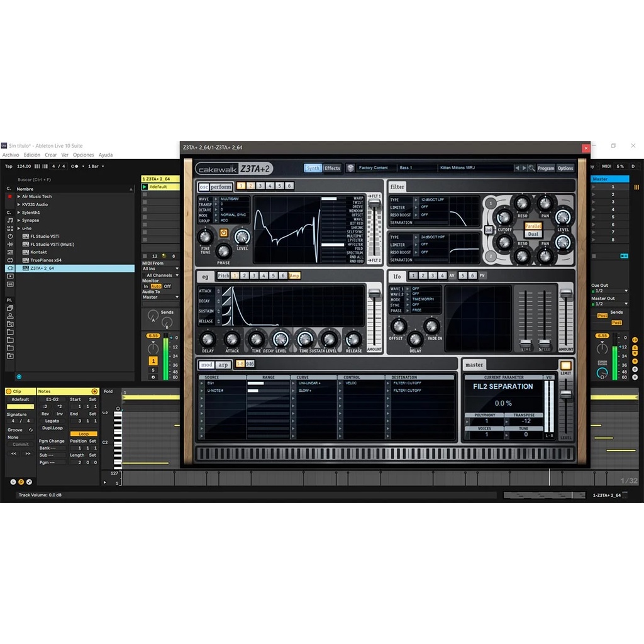Image resolution: width=644 pixels, height=644 pixels.
Task: Click the Z3TA+ preset search magnifier
Action: pos(531,168)
